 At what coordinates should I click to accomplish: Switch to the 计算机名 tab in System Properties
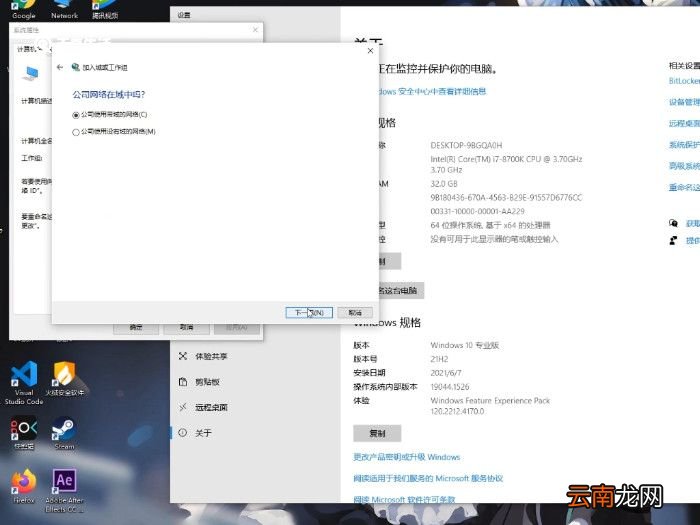click(x=29, y=49)
